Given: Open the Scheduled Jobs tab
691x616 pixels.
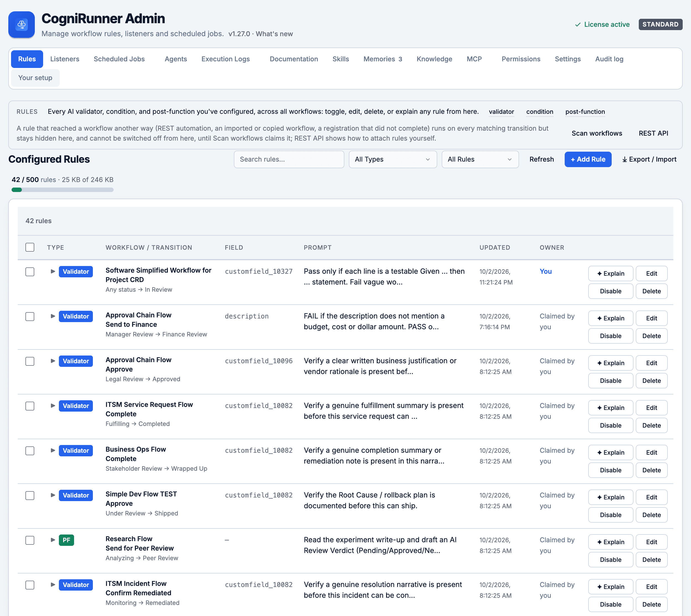Looking at the screenshot, I should (119, 59).
